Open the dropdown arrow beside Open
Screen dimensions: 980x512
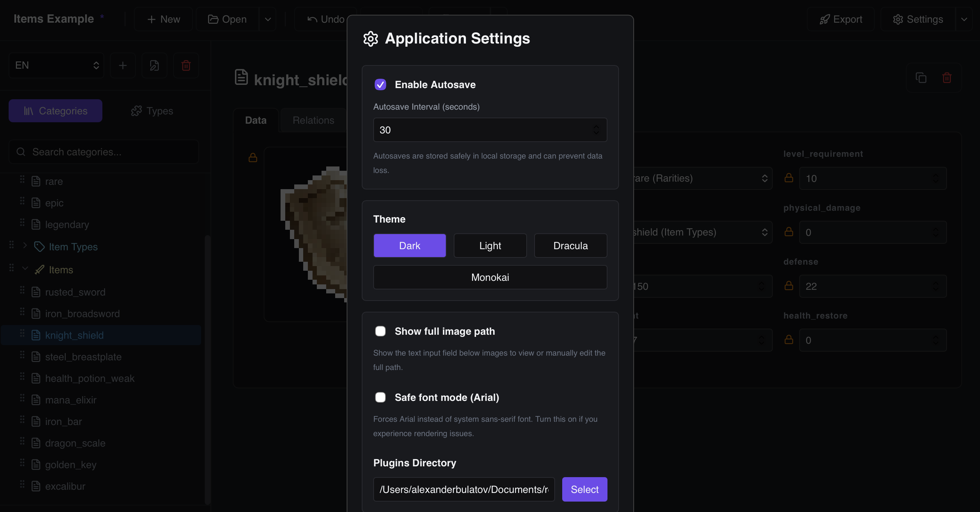(x=268, y=19)
